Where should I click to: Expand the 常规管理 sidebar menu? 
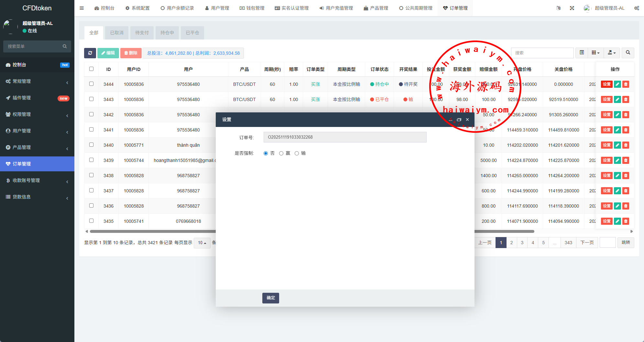(x=37, y=81)
